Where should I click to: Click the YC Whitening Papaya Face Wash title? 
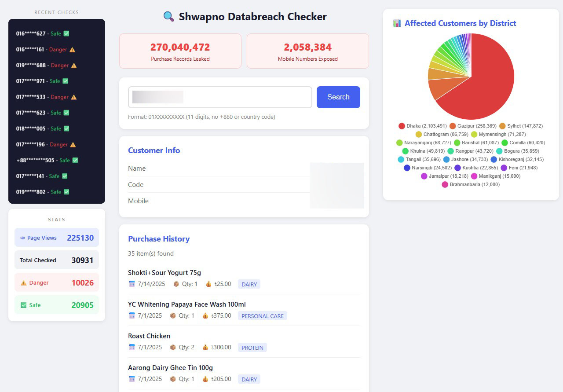(187, 304)
